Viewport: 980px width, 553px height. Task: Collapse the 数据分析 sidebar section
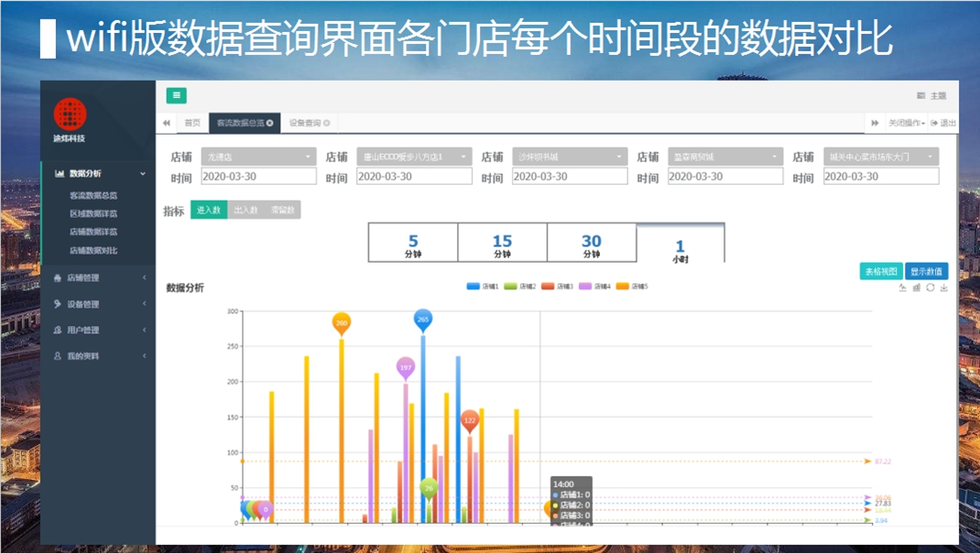pyautogui.click(x=143, y=174)
